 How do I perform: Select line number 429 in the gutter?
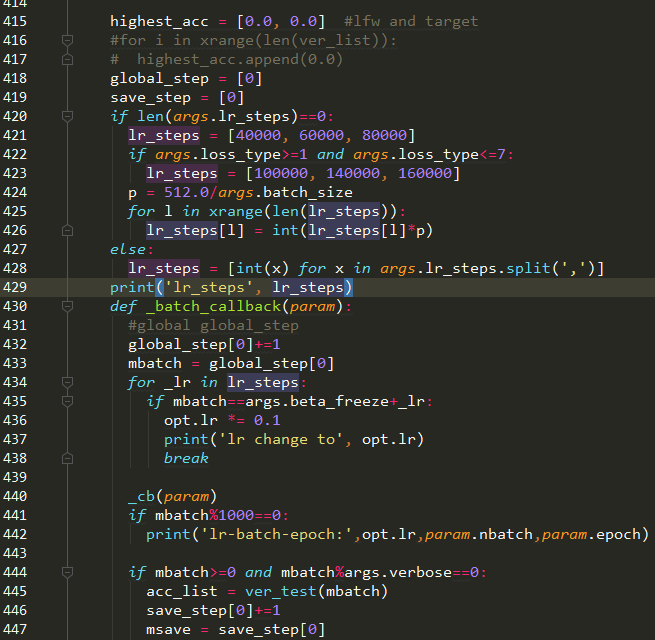[x=15, y=287]
